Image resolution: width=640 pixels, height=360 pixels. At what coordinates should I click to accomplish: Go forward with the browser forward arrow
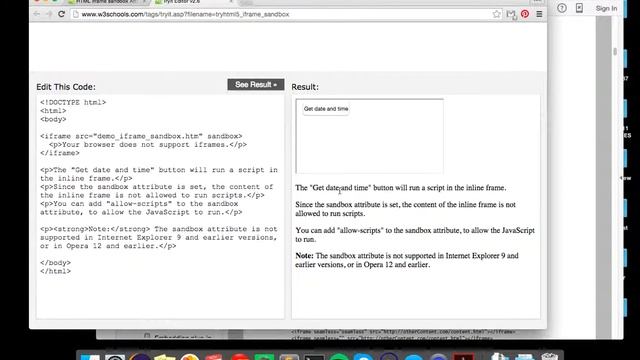tap(49, 14)
